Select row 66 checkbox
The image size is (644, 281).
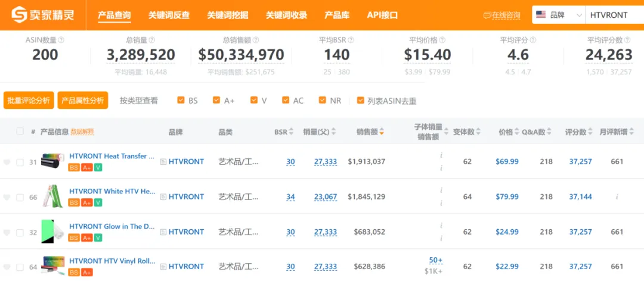[20, 198]
